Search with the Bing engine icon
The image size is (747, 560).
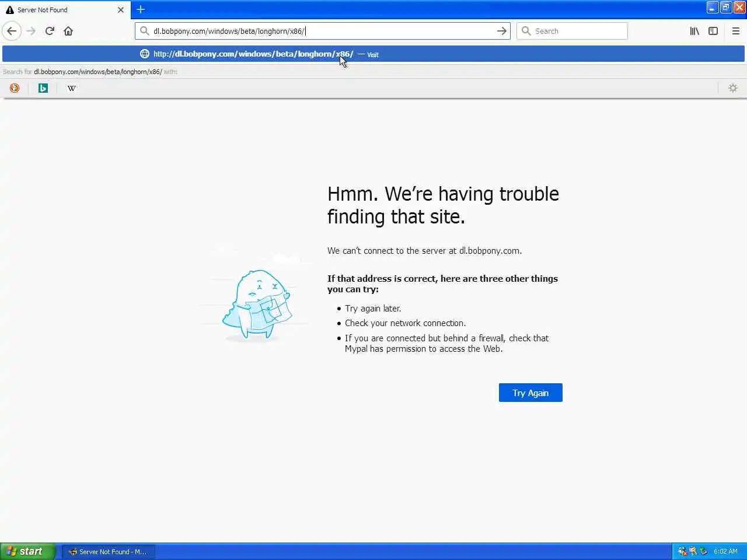[x=43, y=88]
